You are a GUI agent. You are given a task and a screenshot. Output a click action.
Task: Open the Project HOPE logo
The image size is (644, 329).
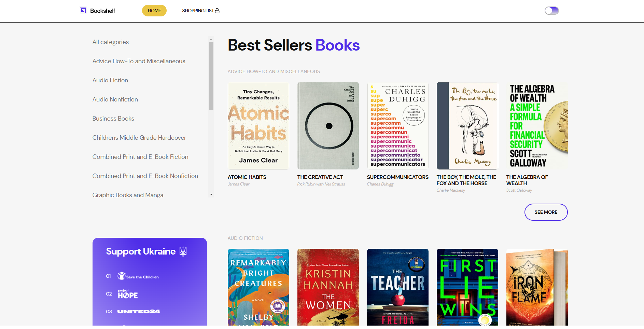pos(128,294)
